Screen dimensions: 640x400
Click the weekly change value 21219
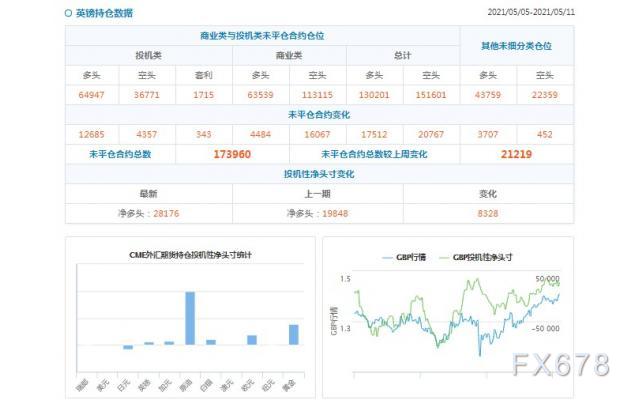pos(516,154)
